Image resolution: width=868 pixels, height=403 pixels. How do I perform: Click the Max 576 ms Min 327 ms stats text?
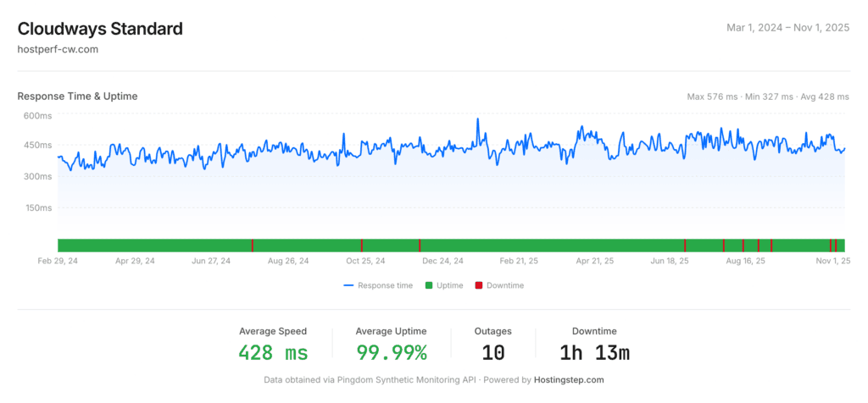pyautogui.click(x=768, y=97)
